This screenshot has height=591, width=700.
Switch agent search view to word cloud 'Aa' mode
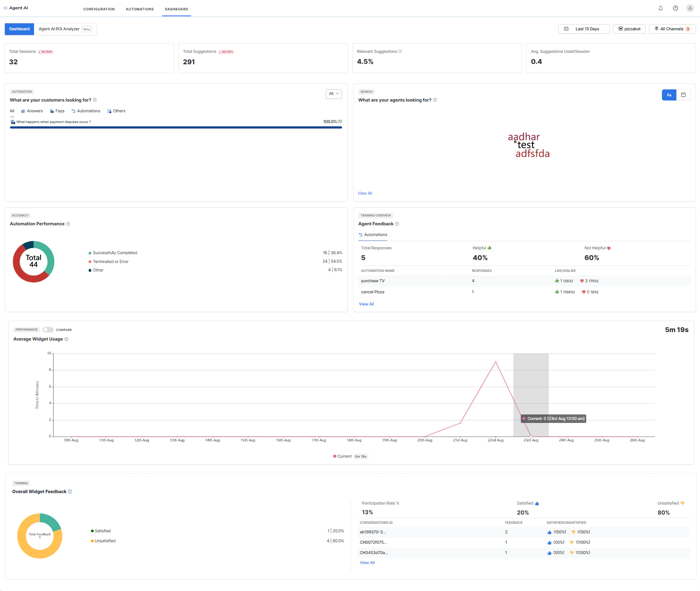pos(669,95)
